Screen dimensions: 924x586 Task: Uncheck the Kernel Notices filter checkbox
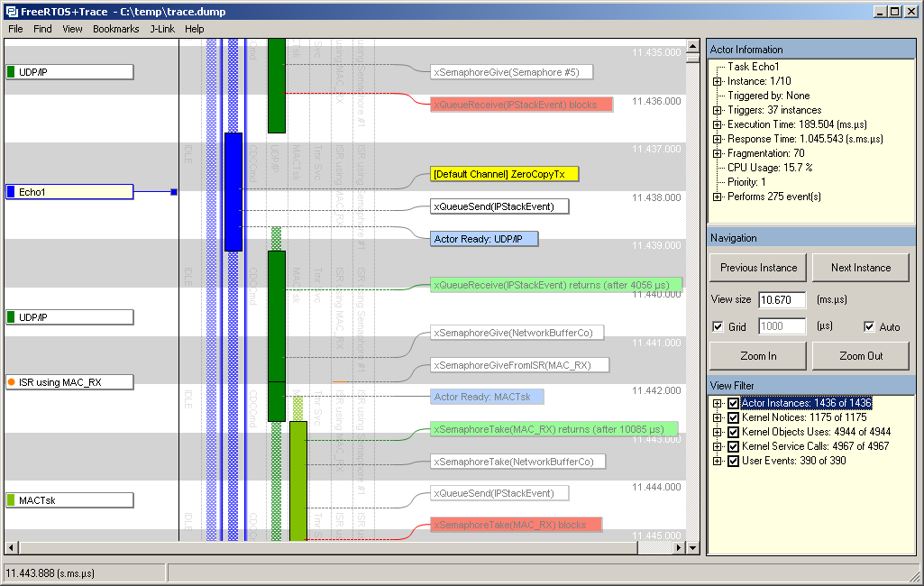point(733,418)
